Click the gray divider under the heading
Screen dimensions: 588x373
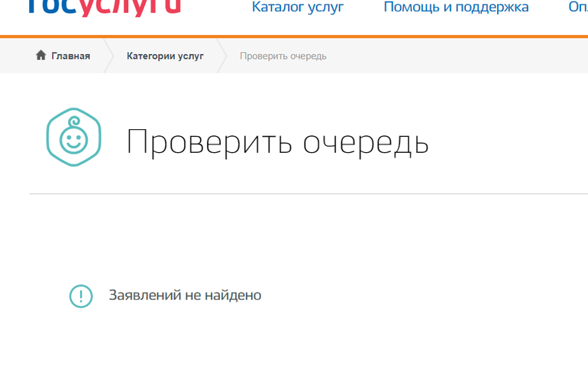point(305,194)
